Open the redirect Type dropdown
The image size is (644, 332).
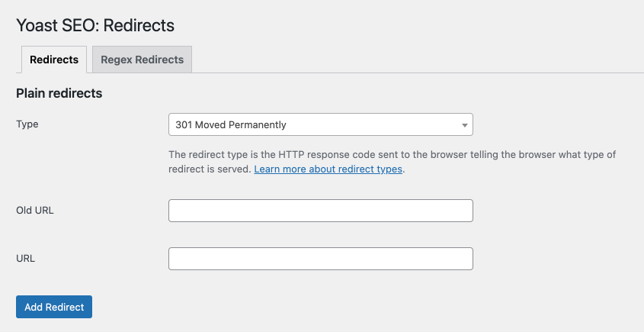(x=321, y=124)
